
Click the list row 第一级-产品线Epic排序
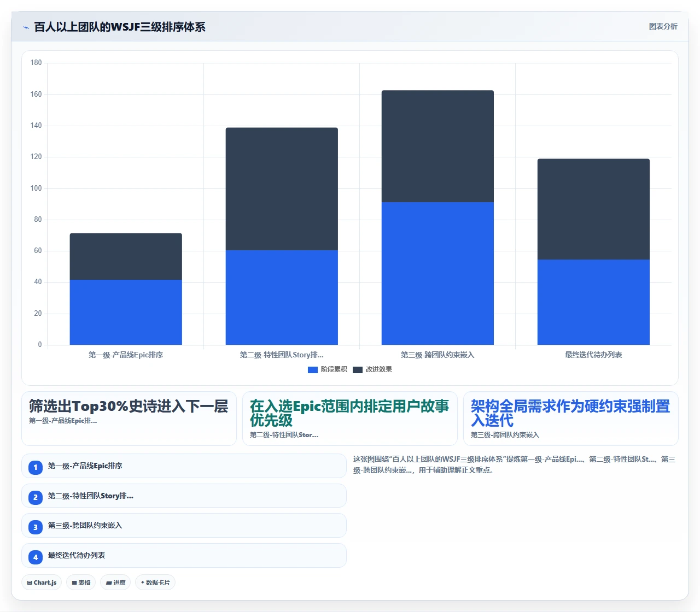(x=184, y=466)
